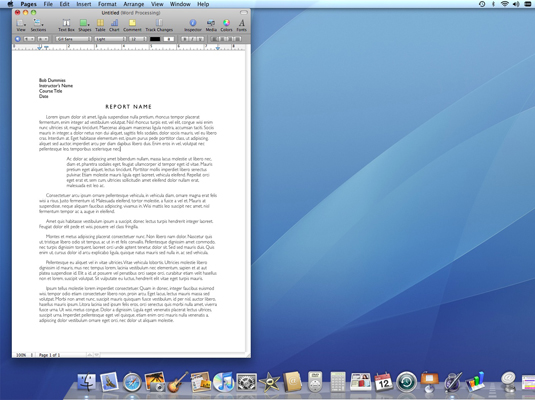Click the volume icon in menu bar

516,4
